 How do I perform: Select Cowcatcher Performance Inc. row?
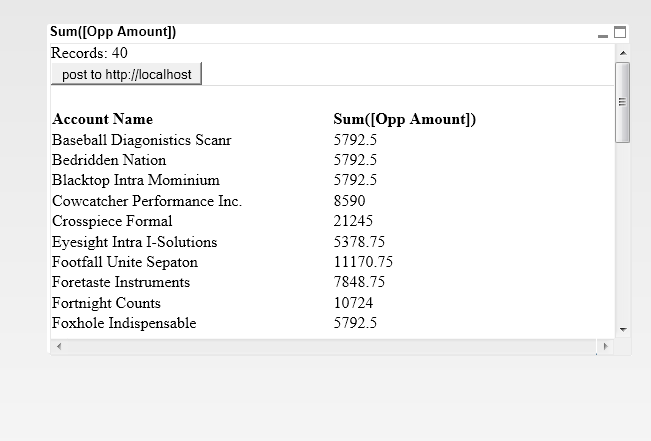(147, 201)
